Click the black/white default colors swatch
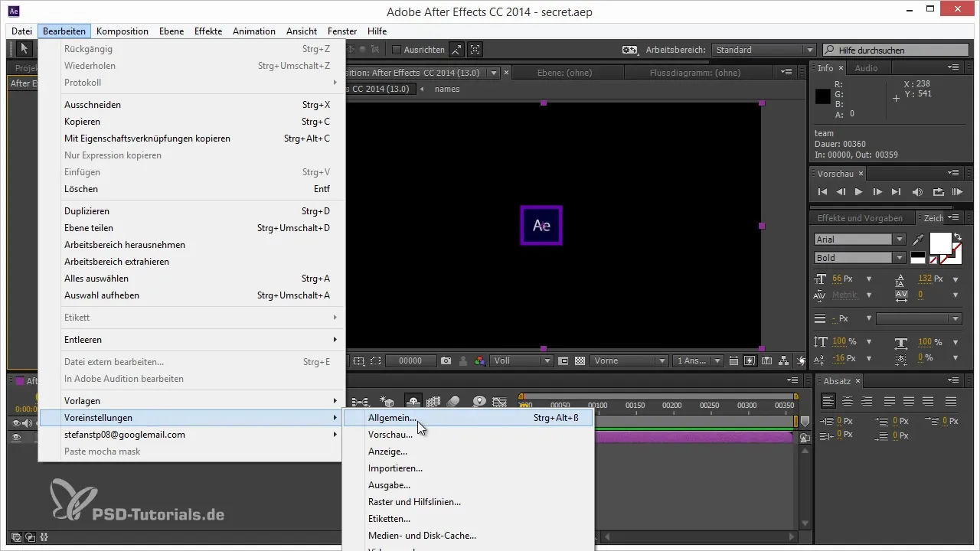The height and width of the screenshot is (551, 980). [917, 259]
